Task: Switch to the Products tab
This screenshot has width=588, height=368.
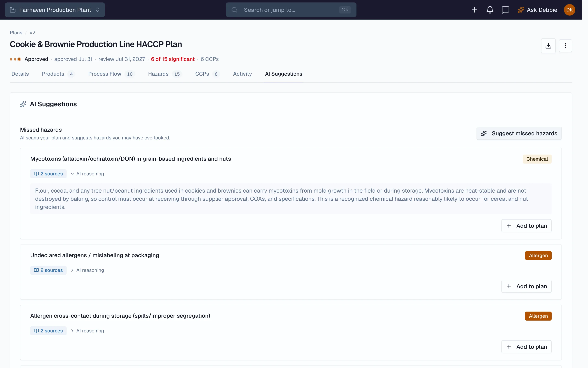Action: point(58,74)
